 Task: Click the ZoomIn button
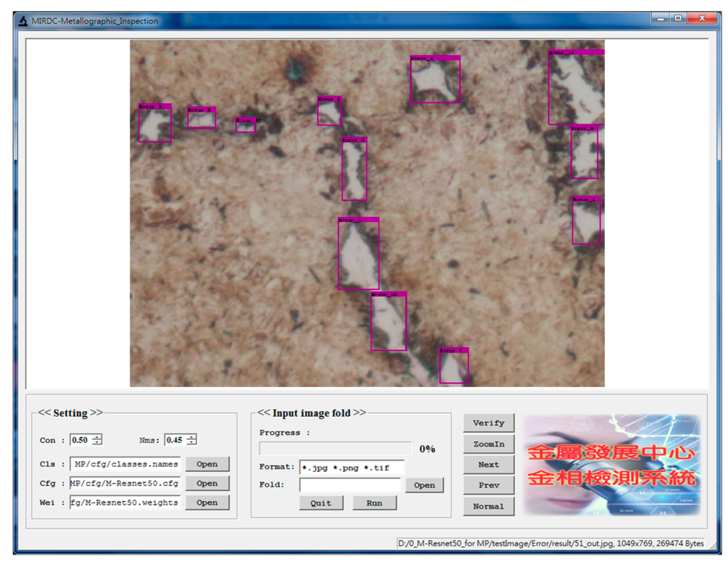(488, 444)
